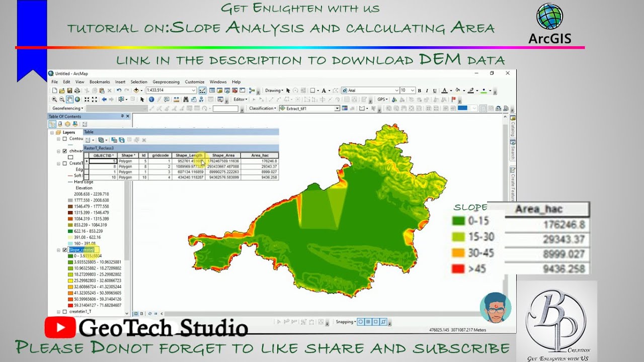The height and width of the screenshot is (362, 644).
Task: Uncheck the Slope_create layer checkbox
Action: 64,250
